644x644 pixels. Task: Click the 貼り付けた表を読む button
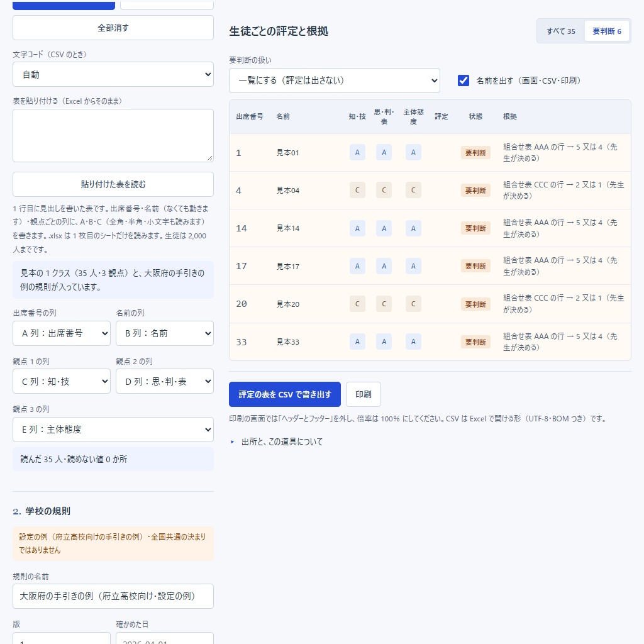coord(113,184)
